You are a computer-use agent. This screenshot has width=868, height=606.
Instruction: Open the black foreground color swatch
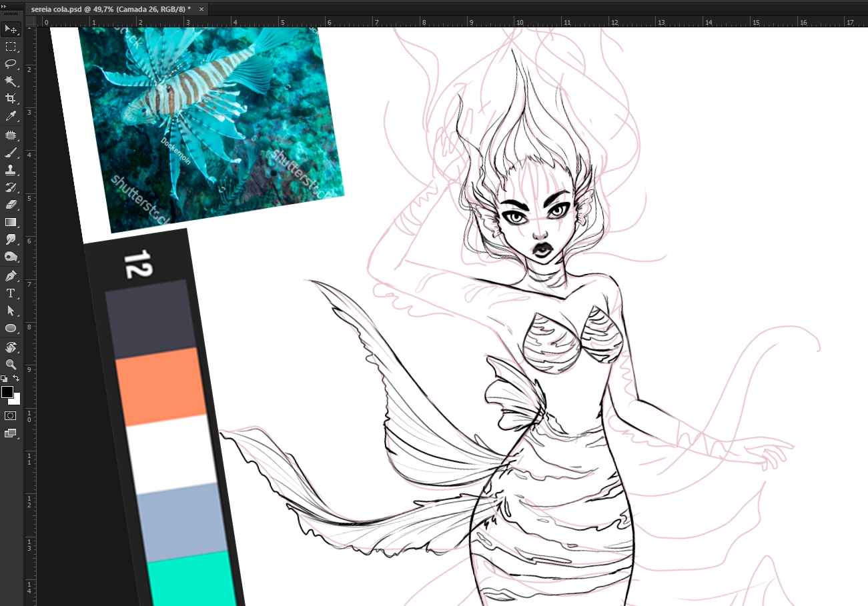(x=7, y=391)
